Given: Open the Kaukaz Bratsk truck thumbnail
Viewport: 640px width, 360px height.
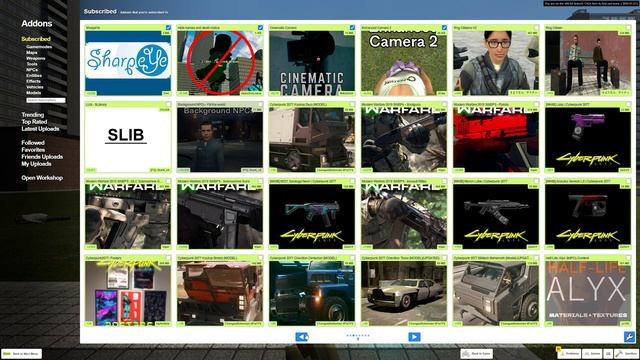Looking at the screenshot, I should pyautogui.click(x=220, y=294).
